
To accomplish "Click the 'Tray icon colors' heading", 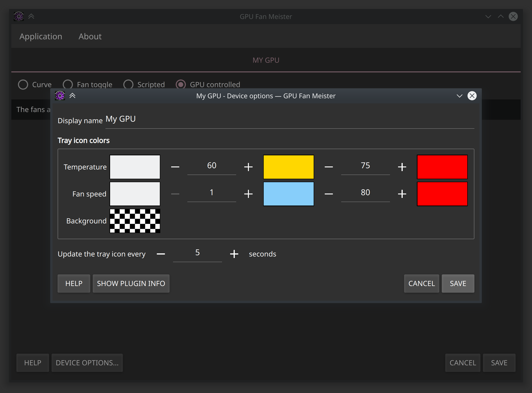I will [84, 141].
